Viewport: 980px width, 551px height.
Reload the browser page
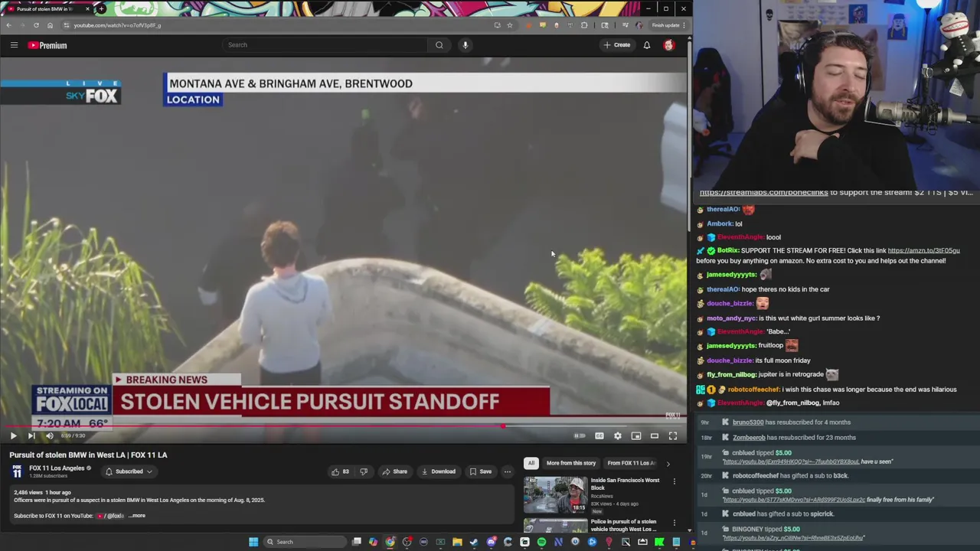(x=36, y=25)
